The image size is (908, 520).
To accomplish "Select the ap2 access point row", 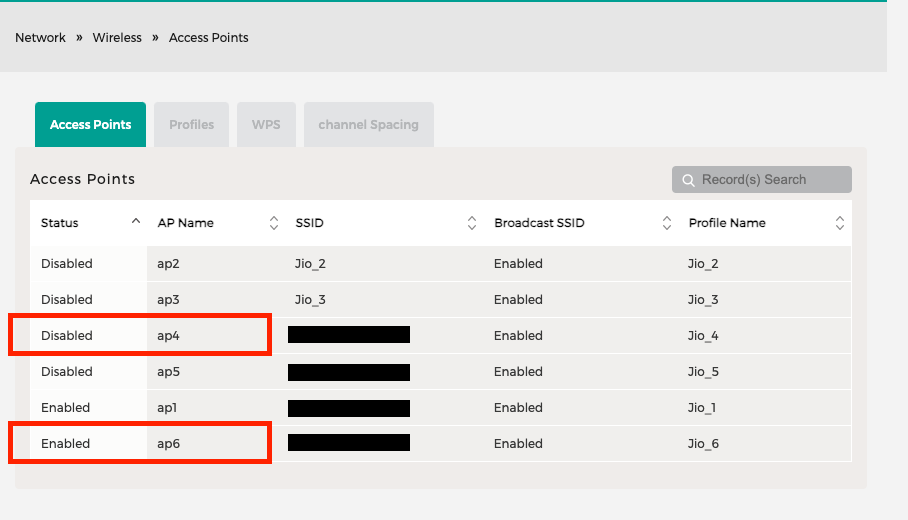I will click(441, 263).
